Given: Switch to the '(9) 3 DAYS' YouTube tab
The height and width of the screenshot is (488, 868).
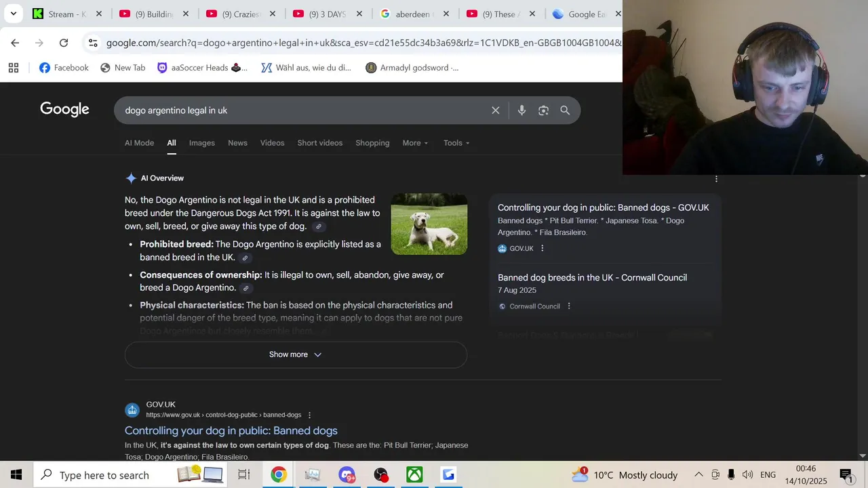Looking at the screenshot, I should [320, 14].
